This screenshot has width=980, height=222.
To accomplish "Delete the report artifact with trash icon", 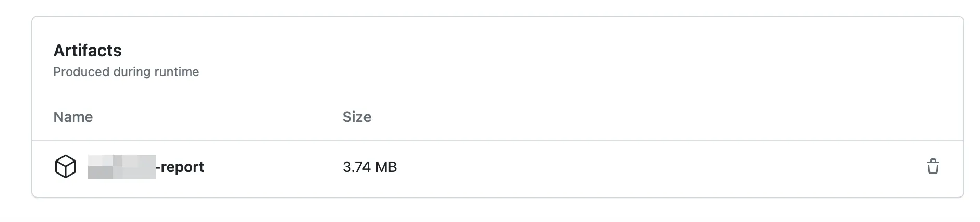I will [933, 167].
